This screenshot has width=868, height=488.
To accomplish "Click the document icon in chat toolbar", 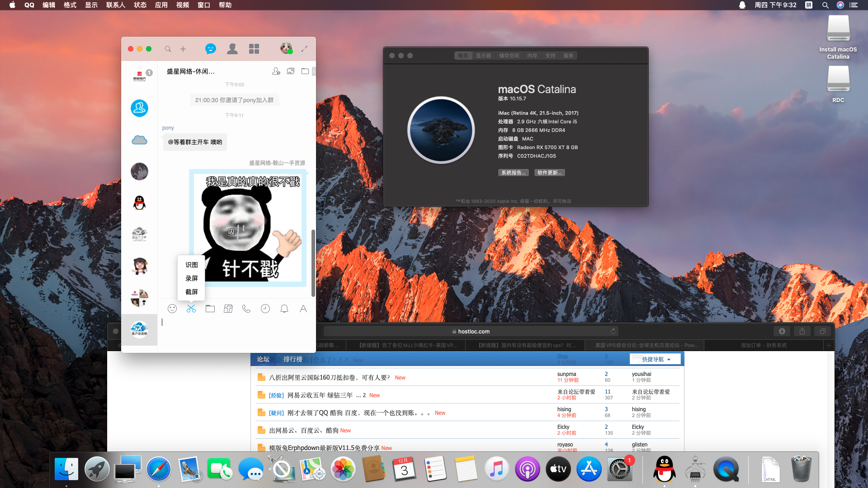I will coord(228,309).
